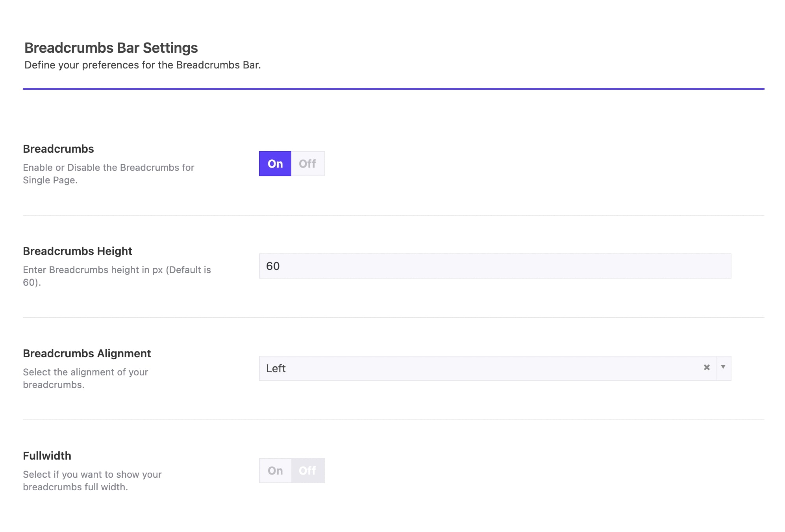Click the Breadcrumbs option label
The image size is (785, 532).
point(58,149)
